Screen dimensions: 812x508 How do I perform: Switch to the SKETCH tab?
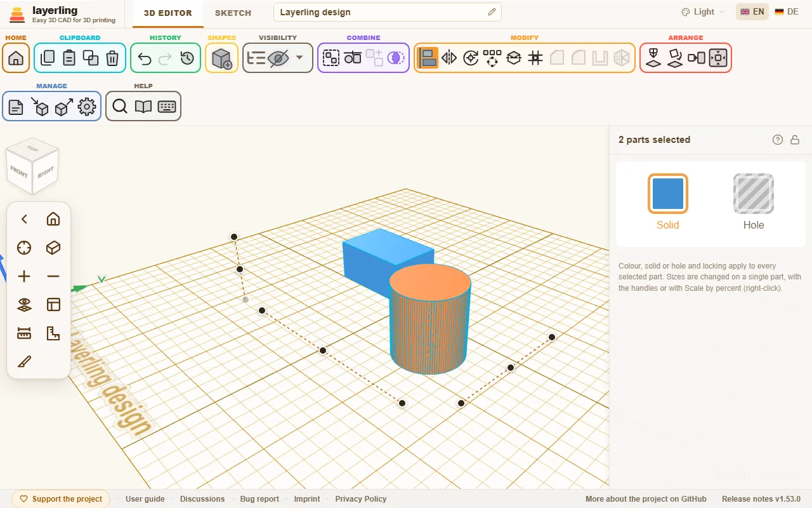pyautogui.click(x=233, y=13)
